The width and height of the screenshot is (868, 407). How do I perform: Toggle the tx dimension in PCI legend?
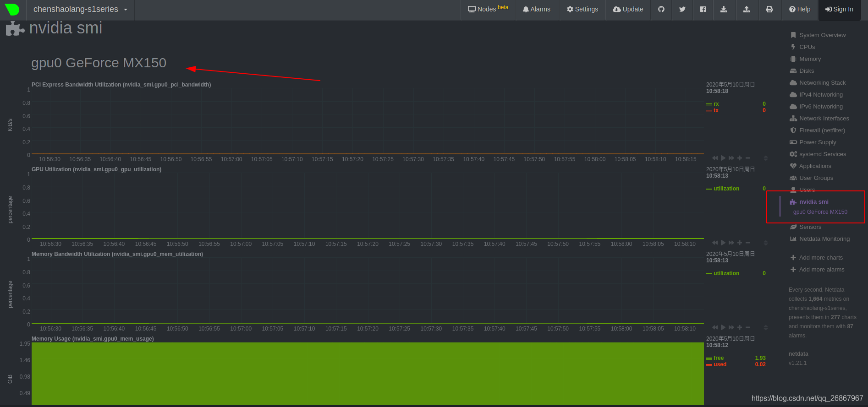(716, 110)
